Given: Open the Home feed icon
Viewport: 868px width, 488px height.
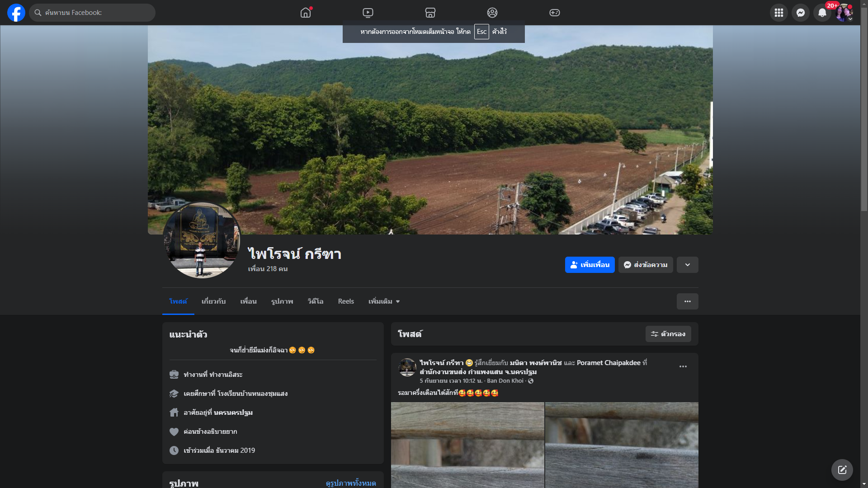Looking at the screenshot, I should (x=306, y=13).
